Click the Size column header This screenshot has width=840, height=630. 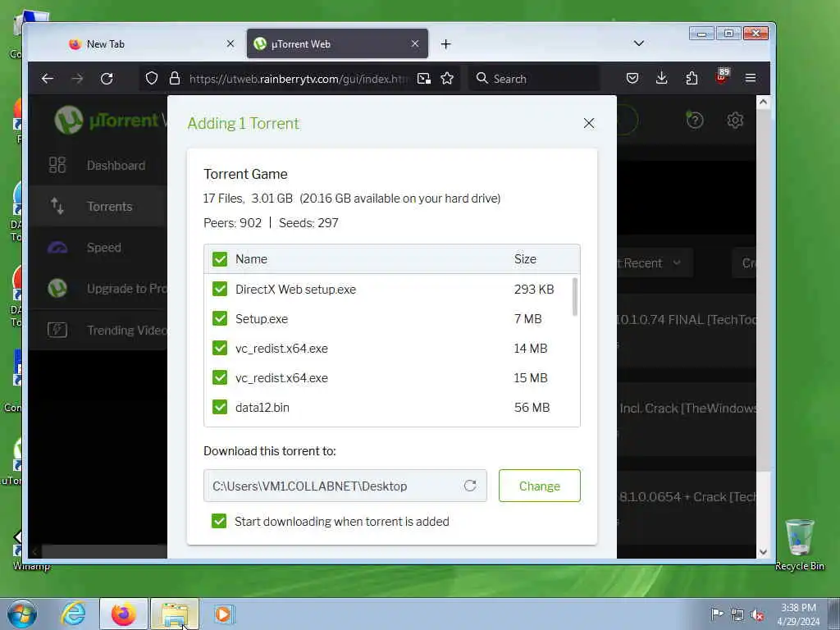[x=525, y=258]
